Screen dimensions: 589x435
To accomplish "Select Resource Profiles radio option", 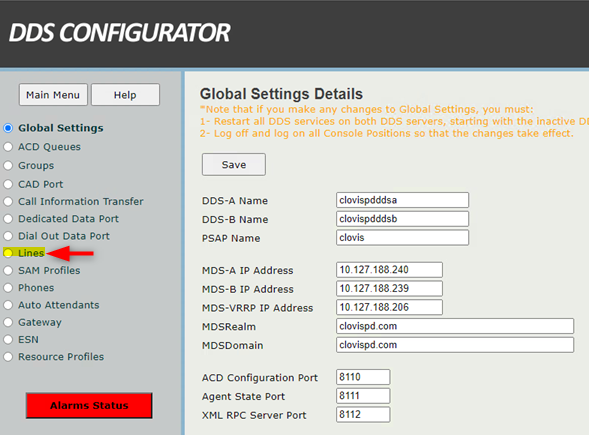I will [8, 357].
